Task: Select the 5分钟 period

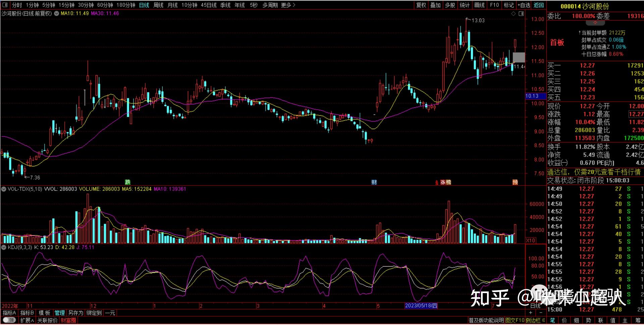Action: pyautogui.click(x=49, y=5)
